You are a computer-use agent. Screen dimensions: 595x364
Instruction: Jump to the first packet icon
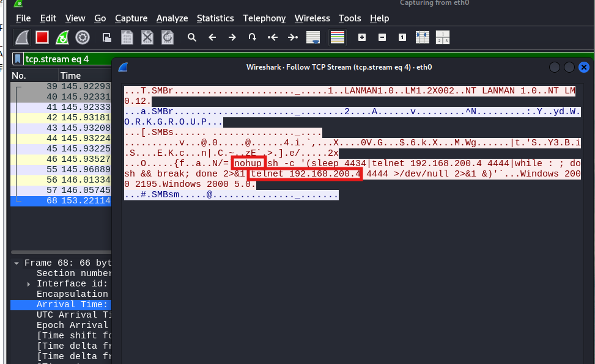tap(273, 37)
